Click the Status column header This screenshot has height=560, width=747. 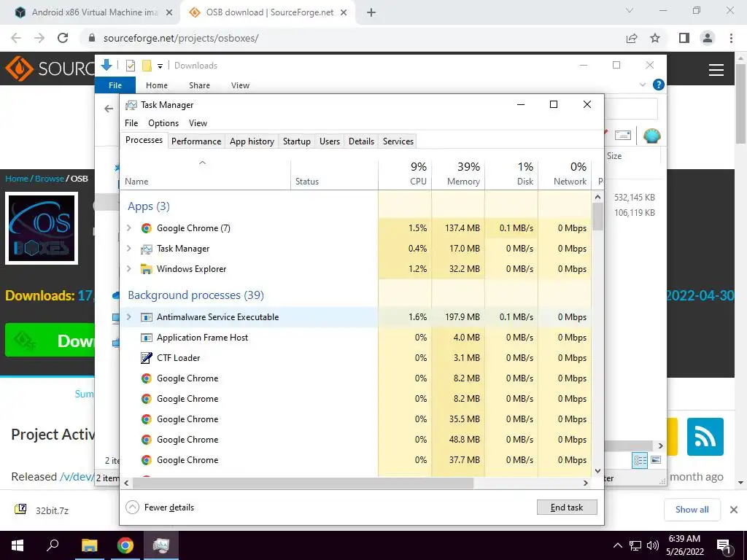334,174
